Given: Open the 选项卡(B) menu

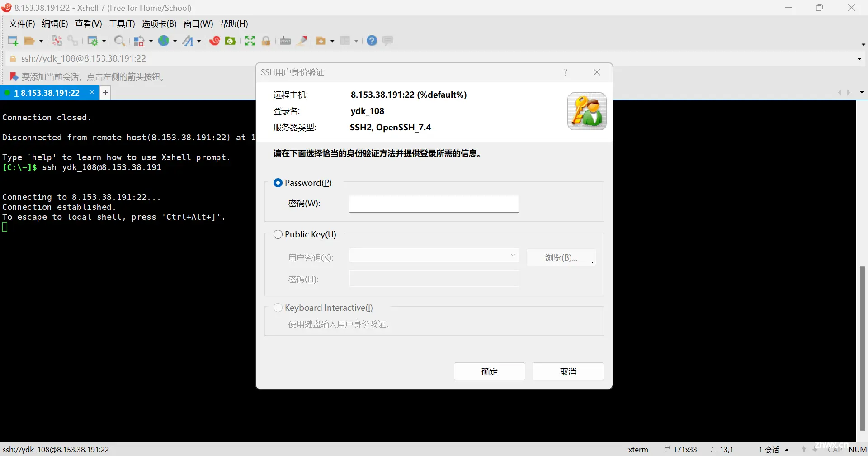Looking at the screenshot, I should (x=159, y=24).
